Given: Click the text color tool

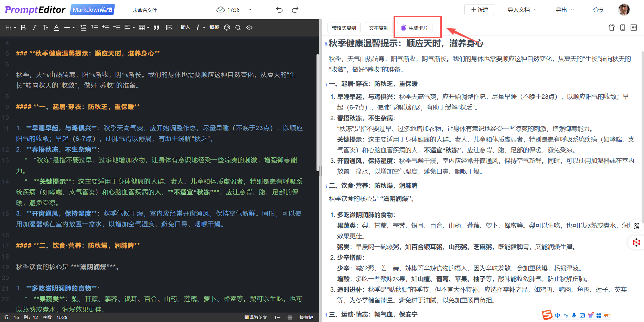Looking at the screenshot, I should (x=56, y=28).
